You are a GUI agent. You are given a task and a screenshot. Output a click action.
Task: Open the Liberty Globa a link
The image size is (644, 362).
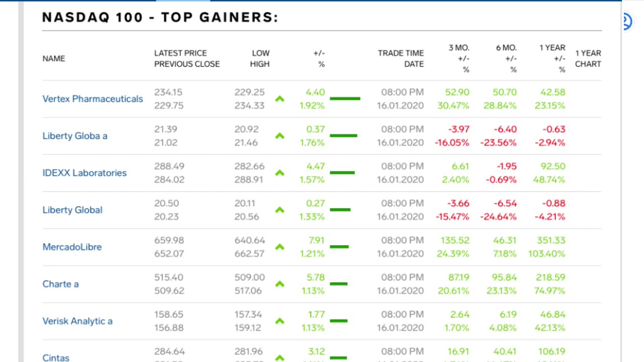pos(75,136)
